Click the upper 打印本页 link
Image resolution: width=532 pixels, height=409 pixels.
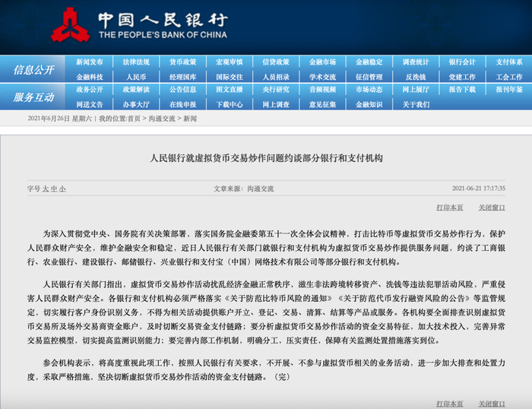(450, 207)
